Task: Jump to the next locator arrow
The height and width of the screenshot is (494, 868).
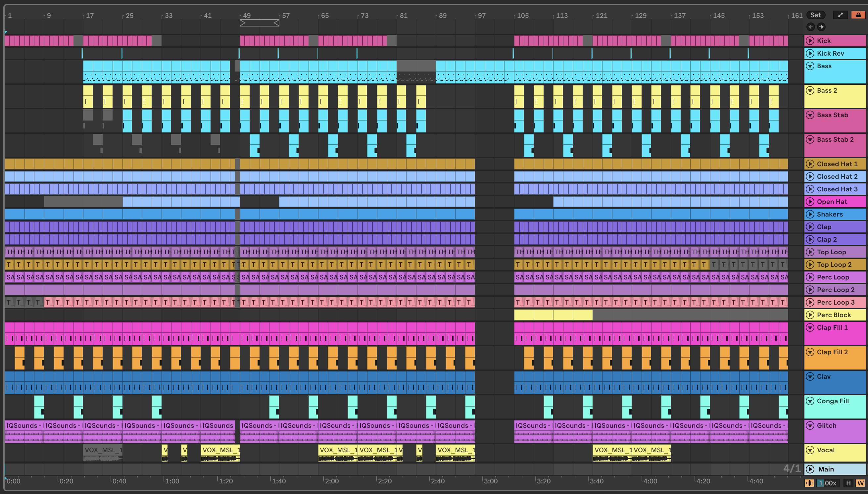Action: point(821,27)
